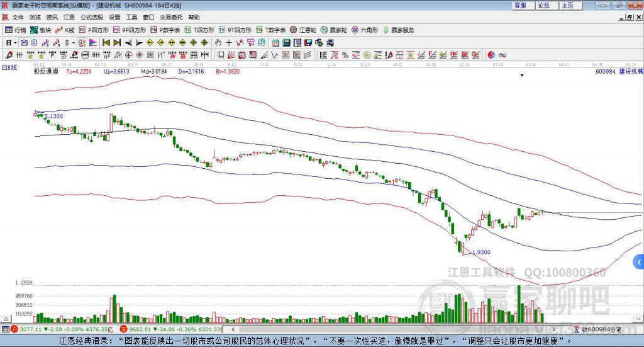Select the percent % retracement tool

click(345, 55)
